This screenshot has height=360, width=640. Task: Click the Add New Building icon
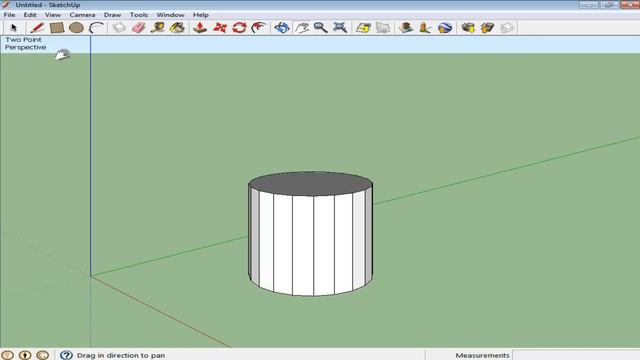[406, 28]
